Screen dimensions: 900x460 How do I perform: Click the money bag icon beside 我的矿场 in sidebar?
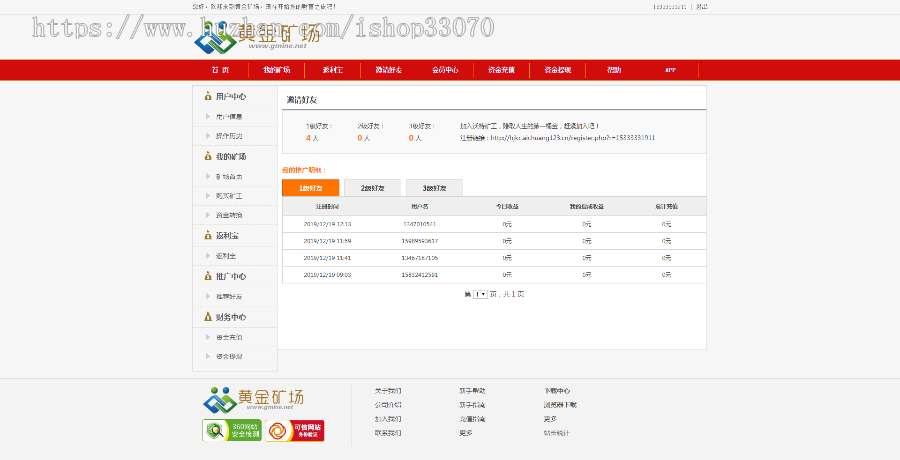pyautogui.click(x=208, y=156)
